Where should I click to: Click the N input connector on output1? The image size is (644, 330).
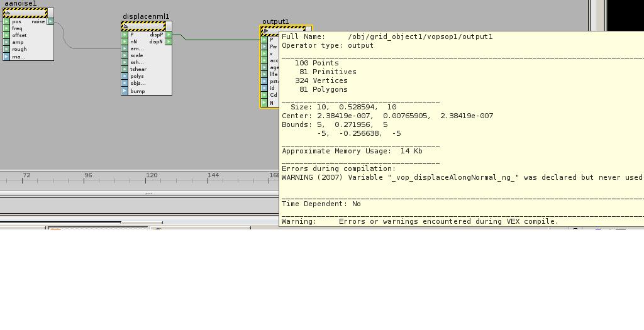pyautogui.click(x=264, y=102)
